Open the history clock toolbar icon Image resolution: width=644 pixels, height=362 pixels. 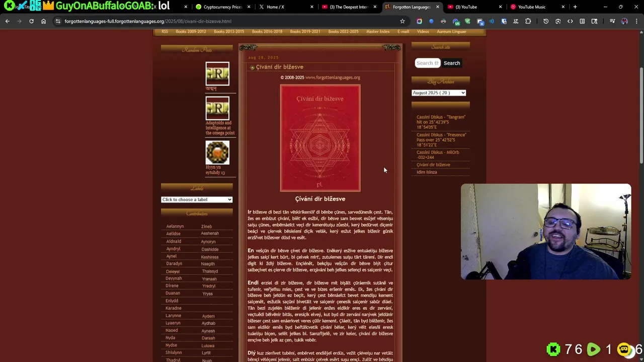(x=546, y=21)
